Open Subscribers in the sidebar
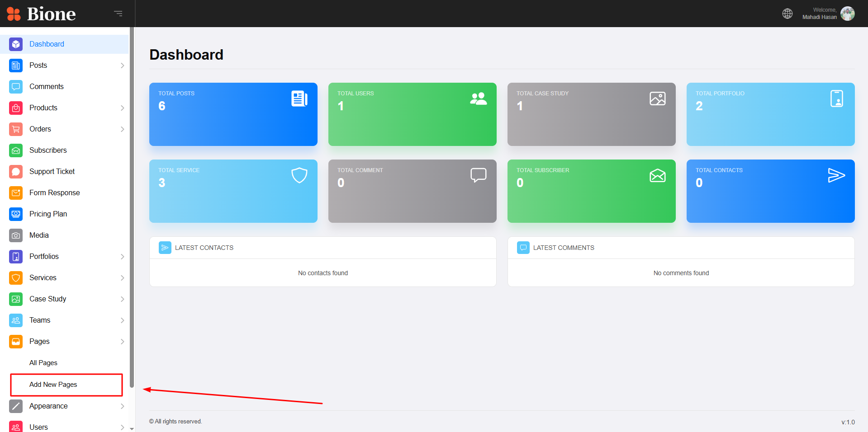868x432 pixels. point(64,150)
